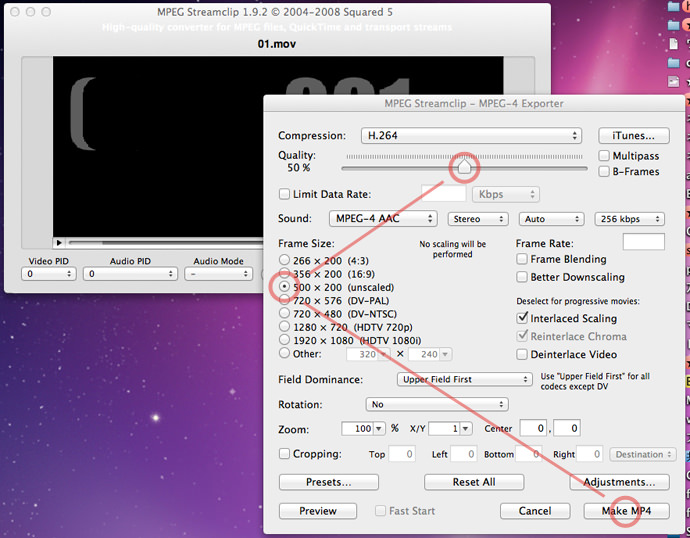This screenshot has height=538, width=690.
Task: Open the iTunes... presets button
Action: click(634, 136)
